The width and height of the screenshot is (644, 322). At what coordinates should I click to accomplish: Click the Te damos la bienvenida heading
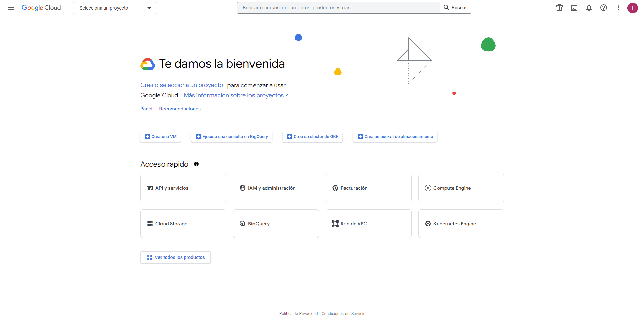pyautogui.click(x=222, y=64)
